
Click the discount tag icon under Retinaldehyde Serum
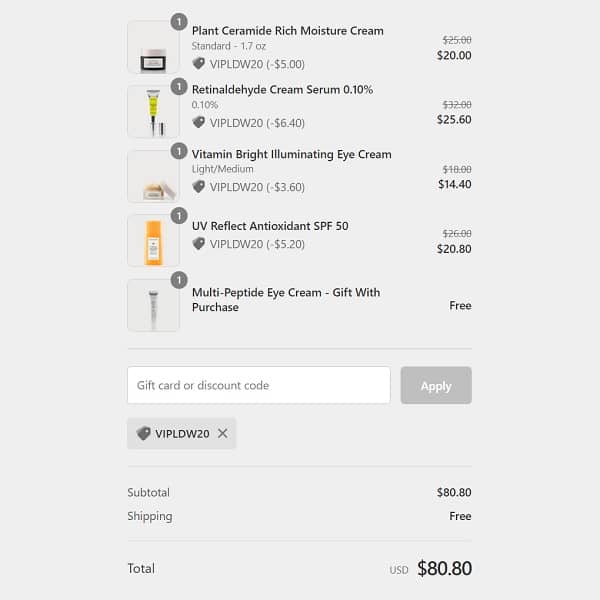198,123
